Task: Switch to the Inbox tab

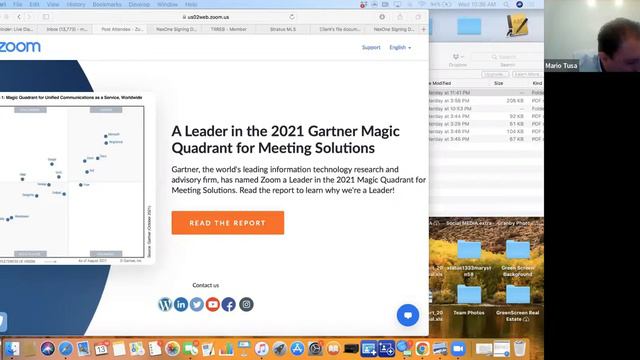Action: (67, 29)
